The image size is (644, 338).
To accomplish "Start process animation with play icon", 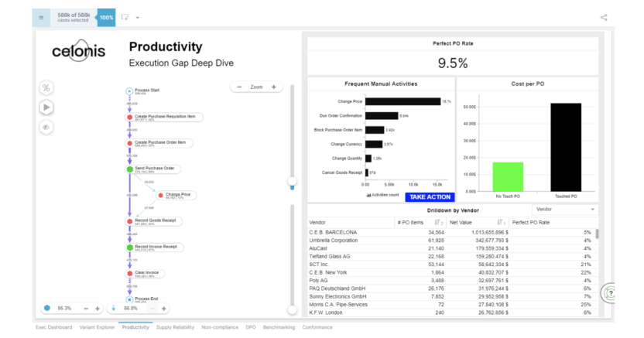I will pos(46,108).
